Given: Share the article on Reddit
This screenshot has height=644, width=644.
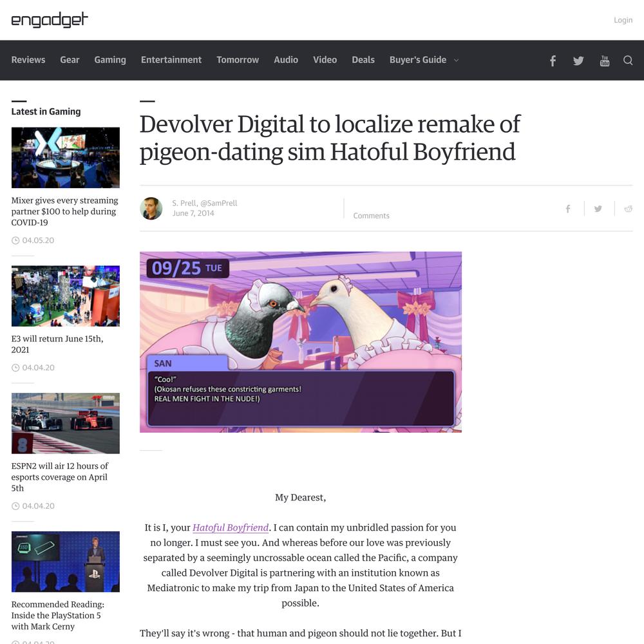Looking at the screenshot, I should 629,209.
